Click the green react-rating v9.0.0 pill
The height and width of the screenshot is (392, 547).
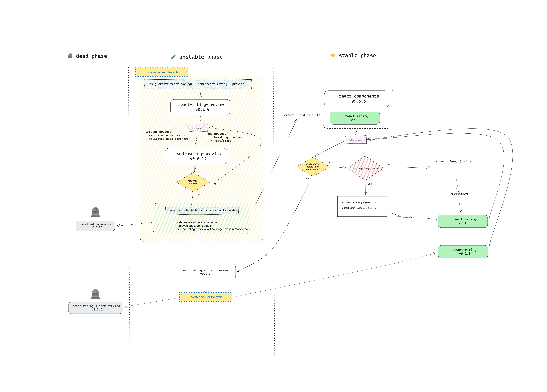point(355,118)
